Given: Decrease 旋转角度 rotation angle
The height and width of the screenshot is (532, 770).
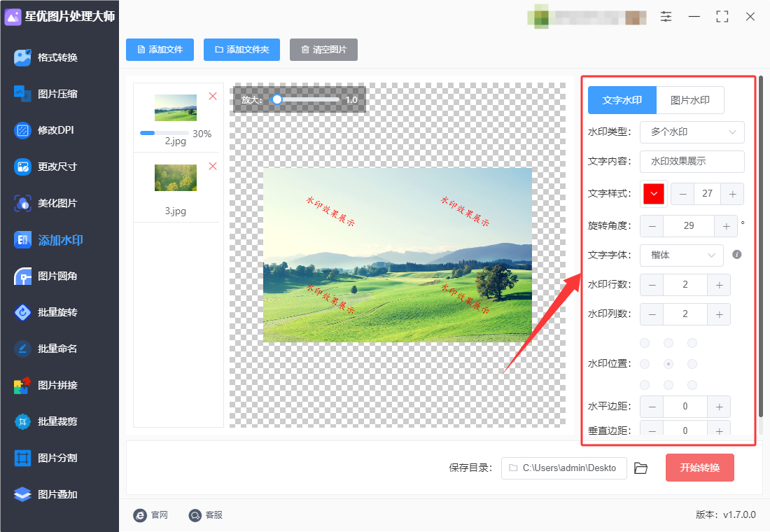Looking at the screenshot, I should coord(652,226).
